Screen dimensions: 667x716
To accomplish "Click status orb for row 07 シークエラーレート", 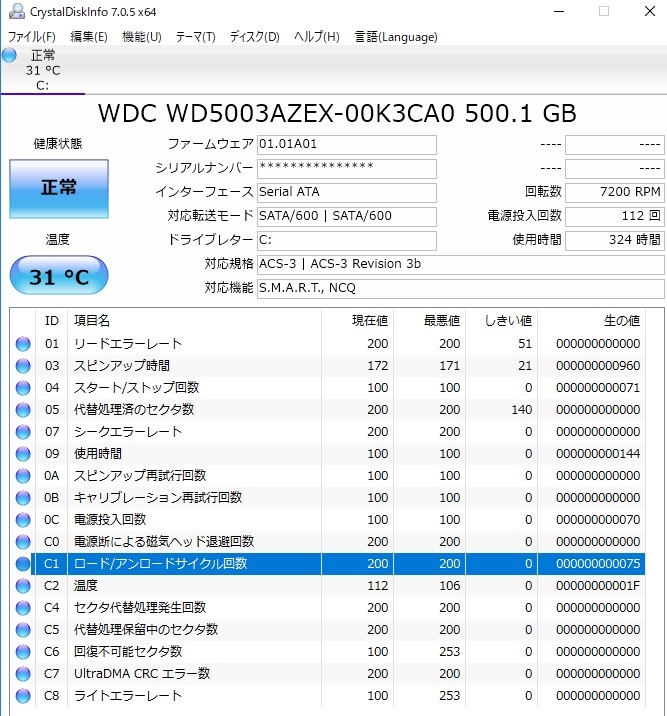I will [23, 432].
